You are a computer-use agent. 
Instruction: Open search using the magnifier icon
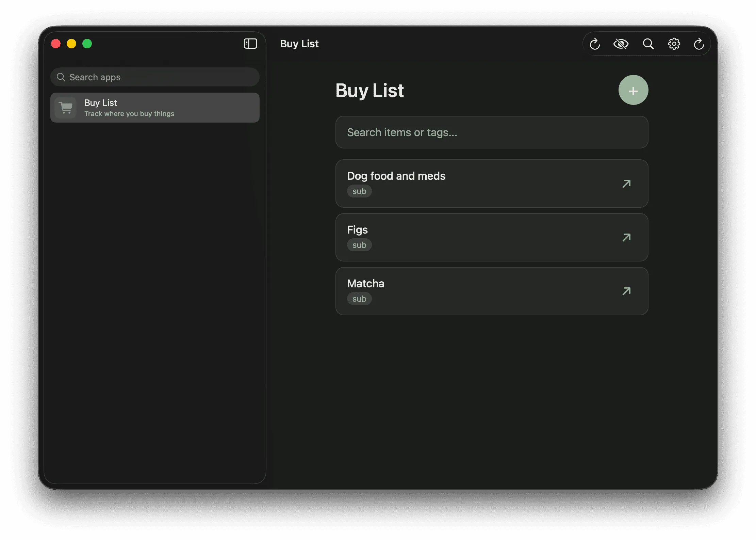648,44
